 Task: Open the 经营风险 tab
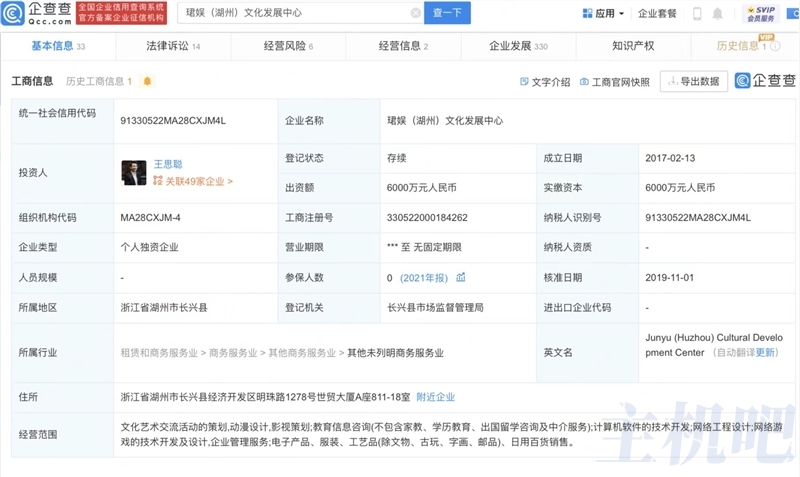tap(288, 46)
